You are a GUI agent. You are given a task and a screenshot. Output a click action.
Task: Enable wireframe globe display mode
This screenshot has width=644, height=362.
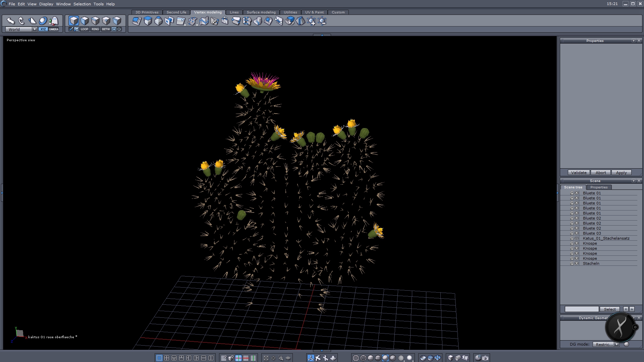point(356,358)
